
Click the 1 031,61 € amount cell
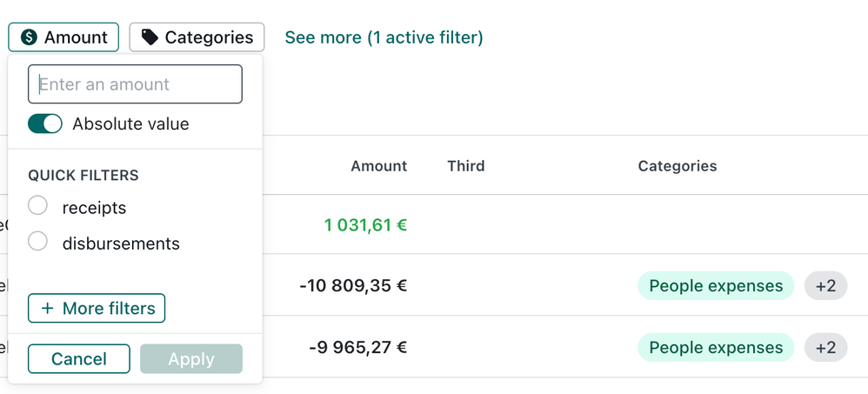tap(365, 225)
